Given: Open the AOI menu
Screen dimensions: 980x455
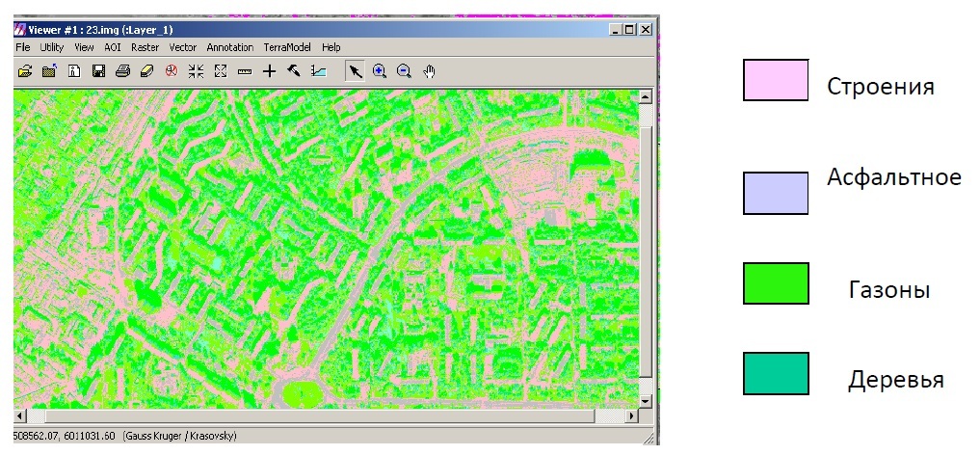Looking at the screenshot, I should coord(113,47).
